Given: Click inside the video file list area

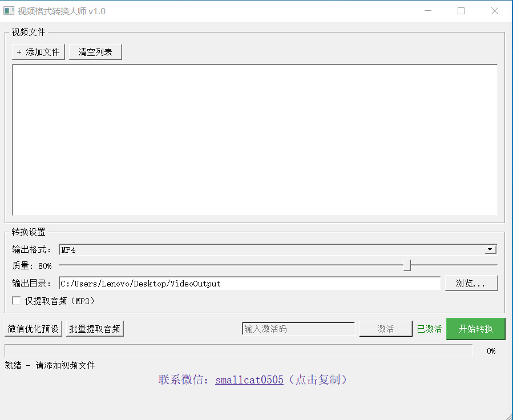Looking at the screenshot, I should 255,140.
